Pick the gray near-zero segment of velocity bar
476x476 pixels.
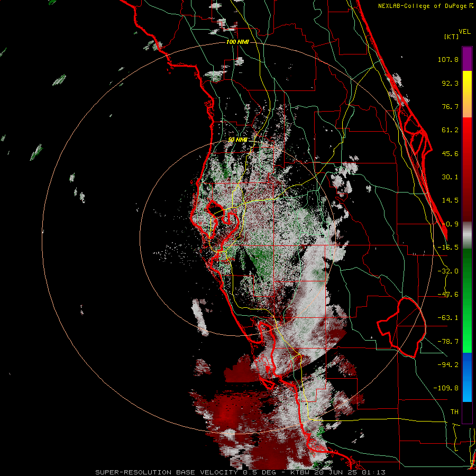[467, 235]
